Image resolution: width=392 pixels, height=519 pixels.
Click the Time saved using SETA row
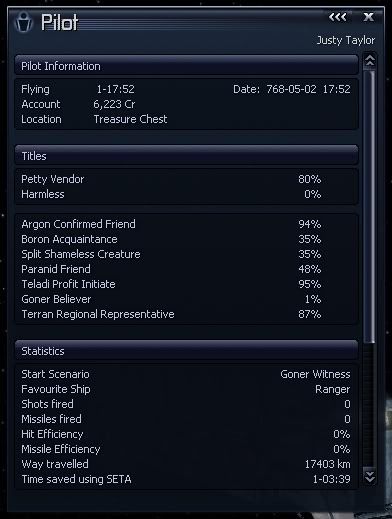tap(186, 479)
